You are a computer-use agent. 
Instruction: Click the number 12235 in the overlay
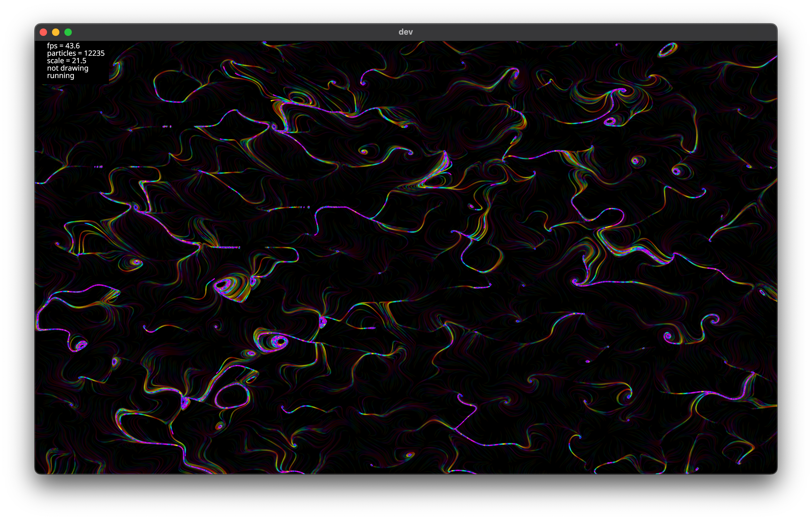pyautogui.click(x=94, y=53)
